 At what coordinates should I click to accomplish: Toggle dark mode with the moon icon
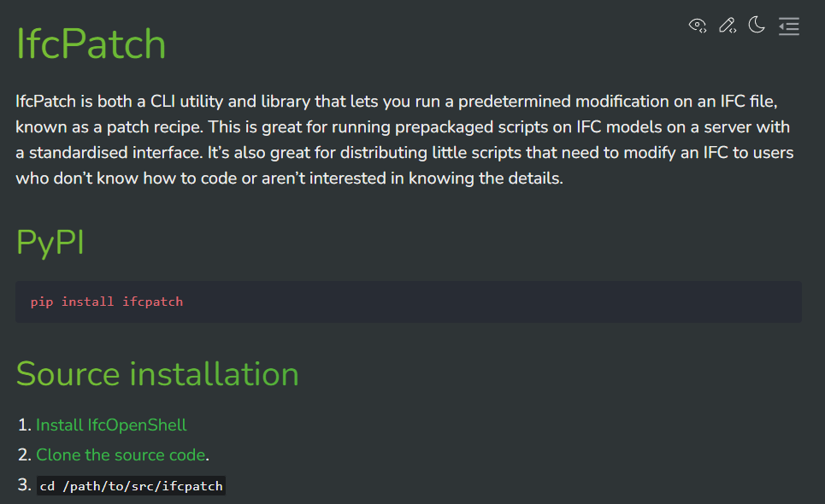pyautogui.click(x=757, y=25)
